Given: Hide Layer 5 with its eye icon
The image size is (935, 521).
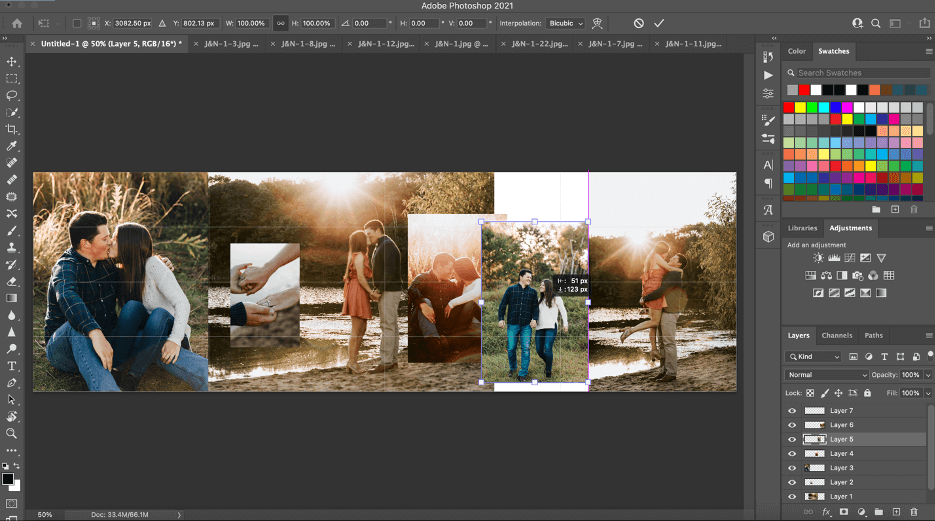Looking at the screenshot, I should pos(792,439).
